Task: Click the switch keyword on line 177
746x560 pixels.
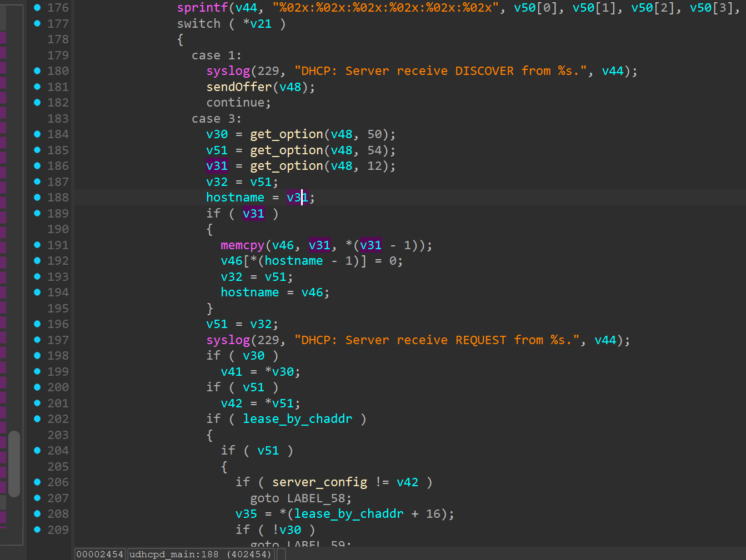Action: 199,24
